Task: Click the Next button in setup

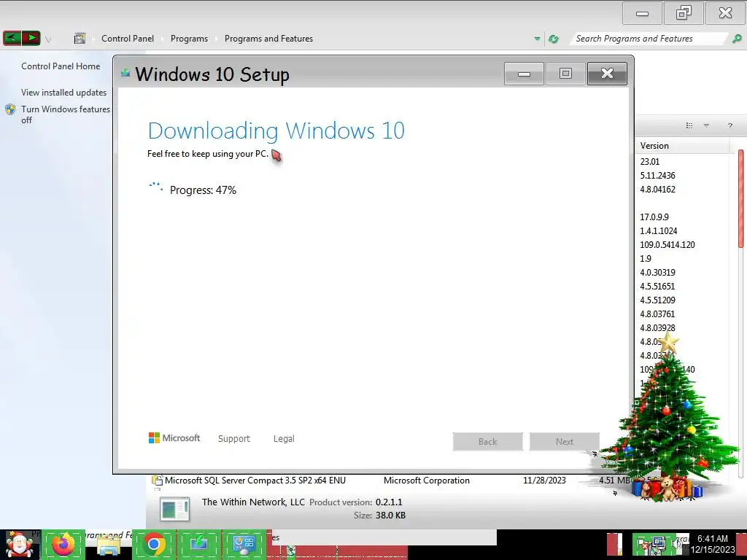Action: pos(565,441)
